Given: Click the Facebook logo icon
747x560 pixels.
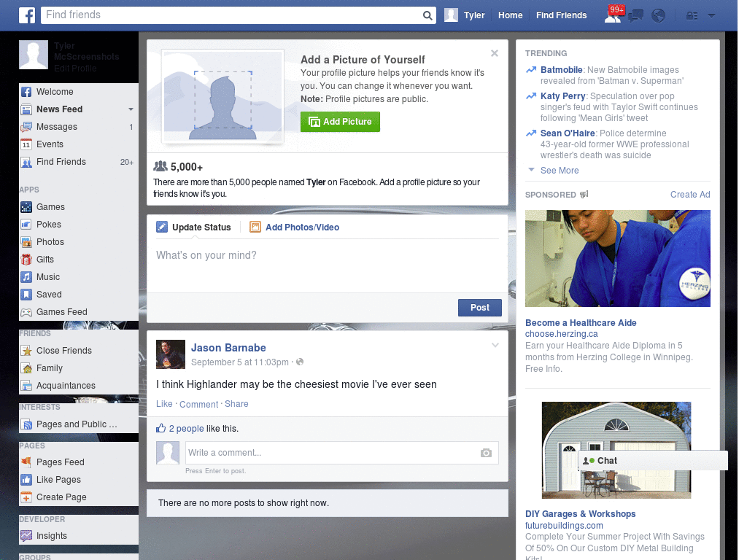Looking at the screenshot, I should [x=27, y=15].
